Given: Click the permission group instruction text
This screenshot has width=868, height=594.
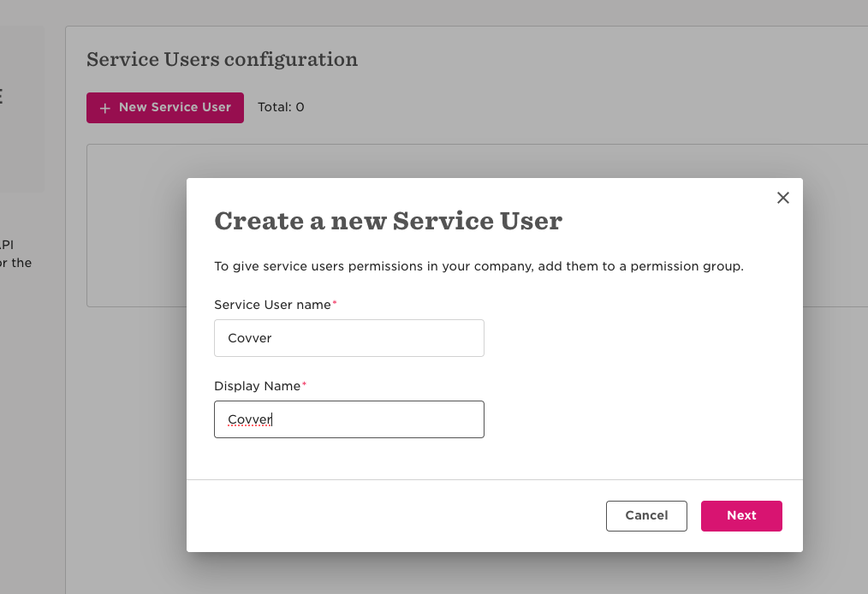Looking at the screenshot, I should [479, 266].
